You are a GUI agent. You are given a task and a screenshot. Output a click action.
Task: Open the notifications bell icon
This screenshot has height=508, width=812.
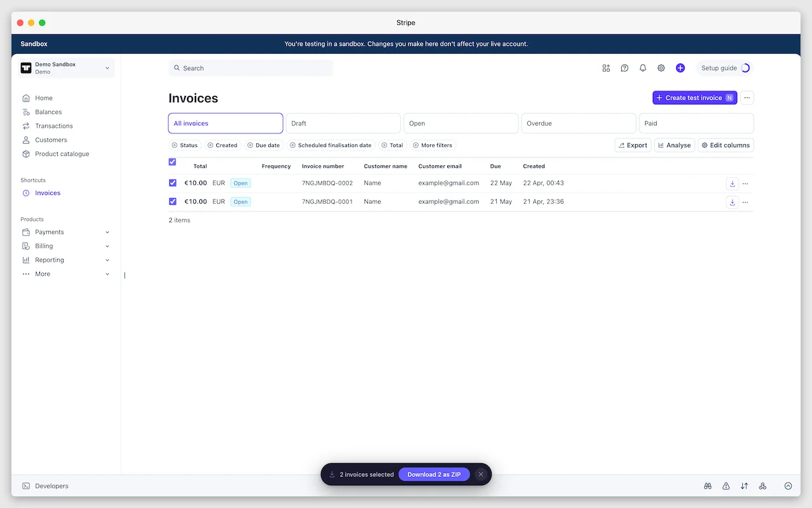point(643,68)
